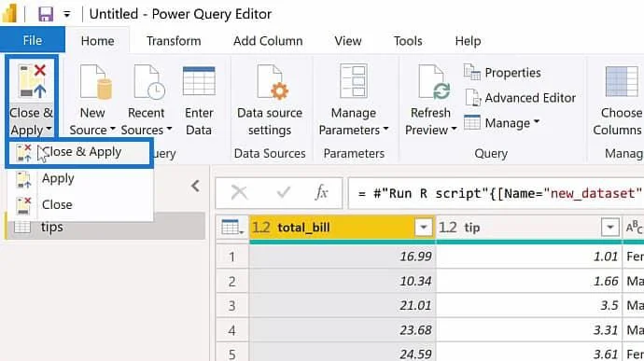This screenshot has width=644, height=361.
Task: Expand the Manage Parameters dropdown arrow
Action: (385, 129)
